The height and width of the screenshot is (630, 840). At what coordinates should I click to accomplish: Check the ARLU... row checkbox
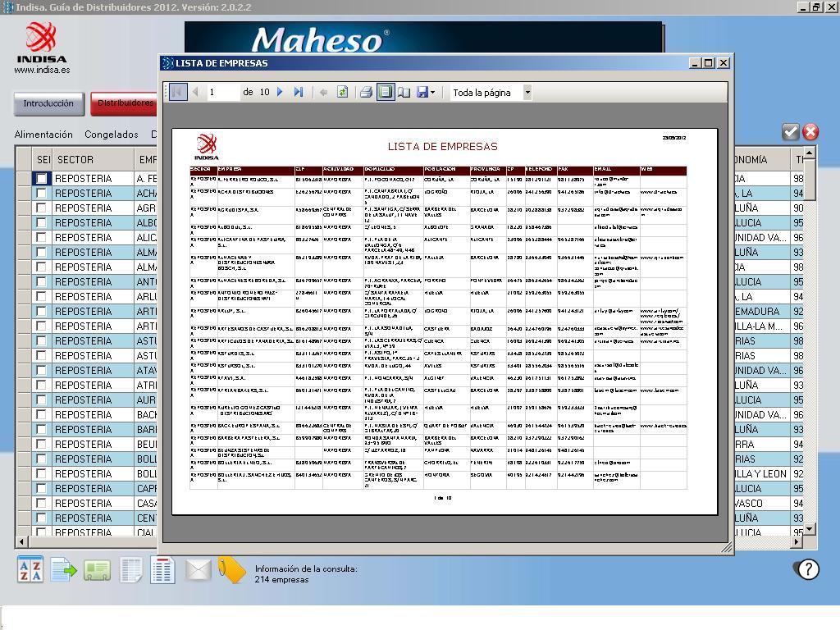pyautogui.click(x=41, y=296)
